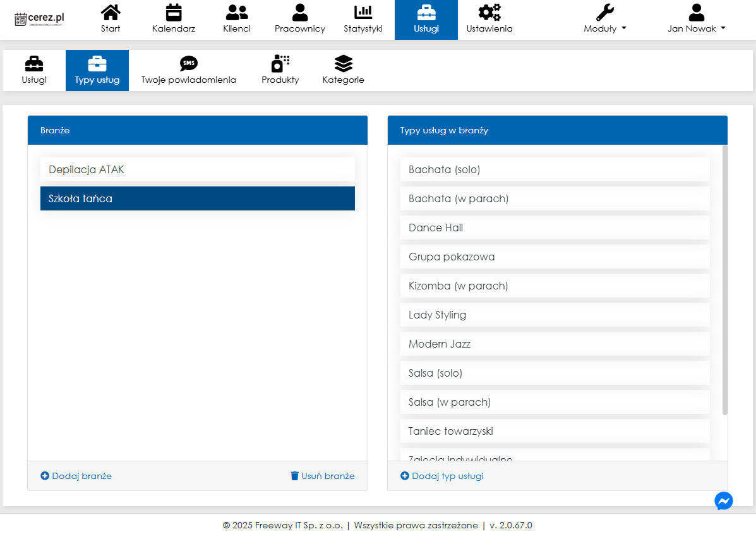Click the cerez.pl logo

39,19
